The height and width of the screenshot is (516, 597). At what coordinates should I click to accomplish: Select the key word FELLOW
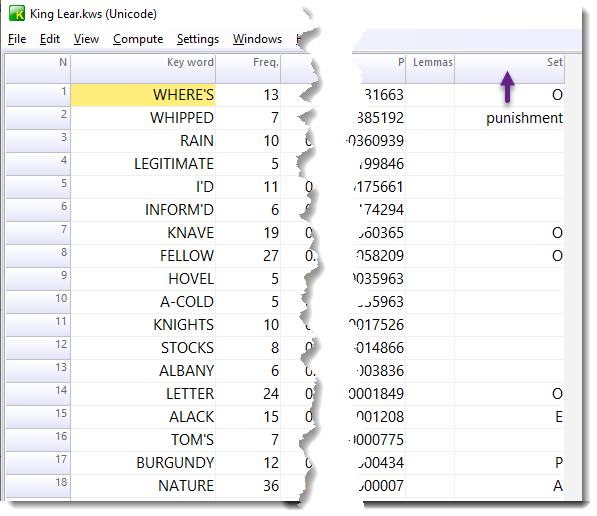point(143,256)
